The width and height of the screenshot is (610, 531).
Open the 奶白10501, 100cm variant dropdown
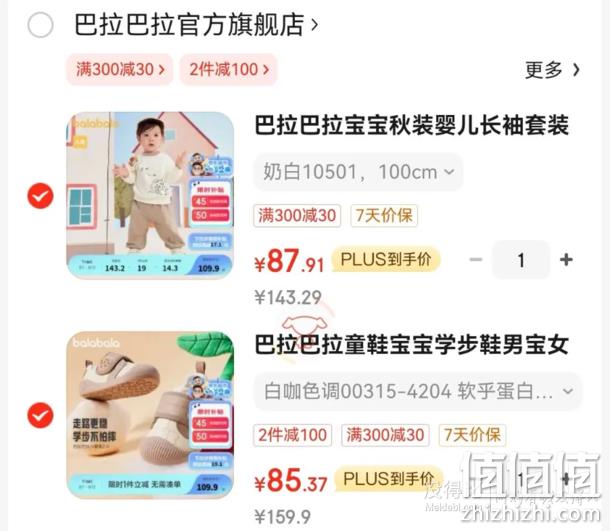[358, 172]
